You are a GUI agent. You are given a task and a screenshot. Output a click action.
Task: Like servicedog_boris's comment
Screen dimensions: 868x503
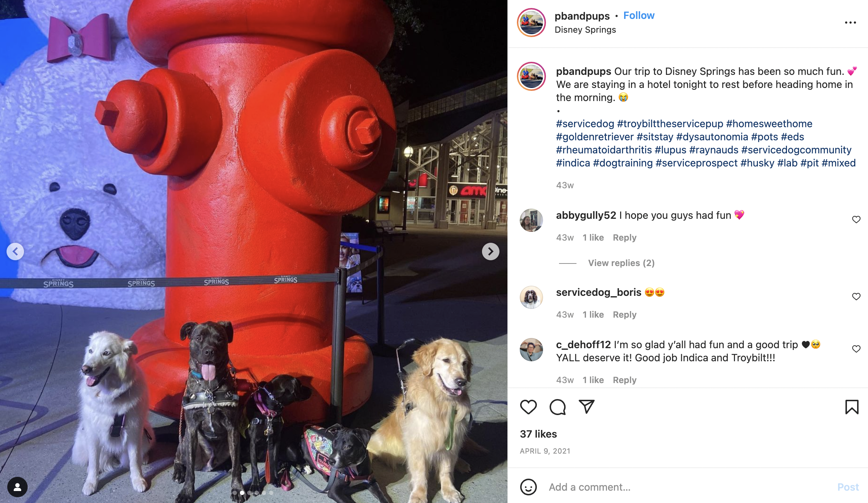[856, 297]
